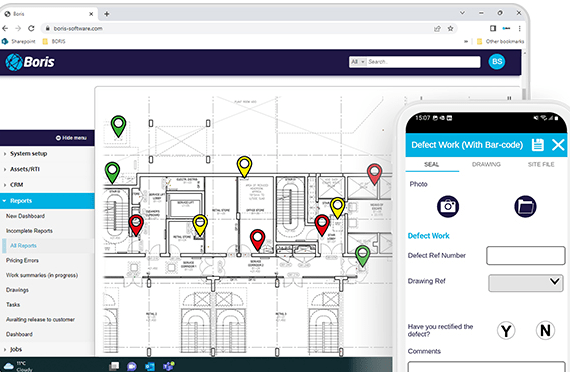This screenshot has width=570, height=372.
Task: Close the Boris browser tab
Action: pos(91,14)
